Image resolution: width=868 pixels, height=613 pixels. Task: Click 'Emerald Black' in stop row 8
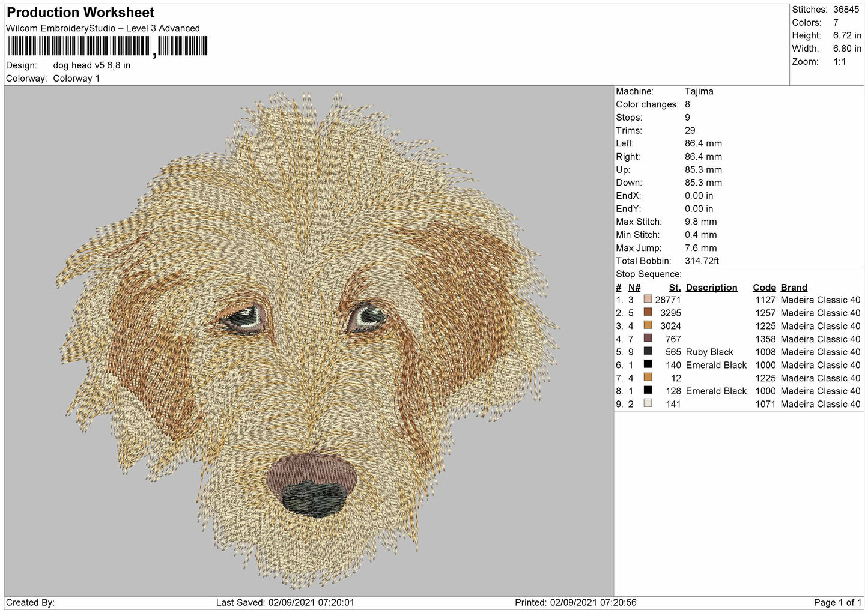pos(716,391)
